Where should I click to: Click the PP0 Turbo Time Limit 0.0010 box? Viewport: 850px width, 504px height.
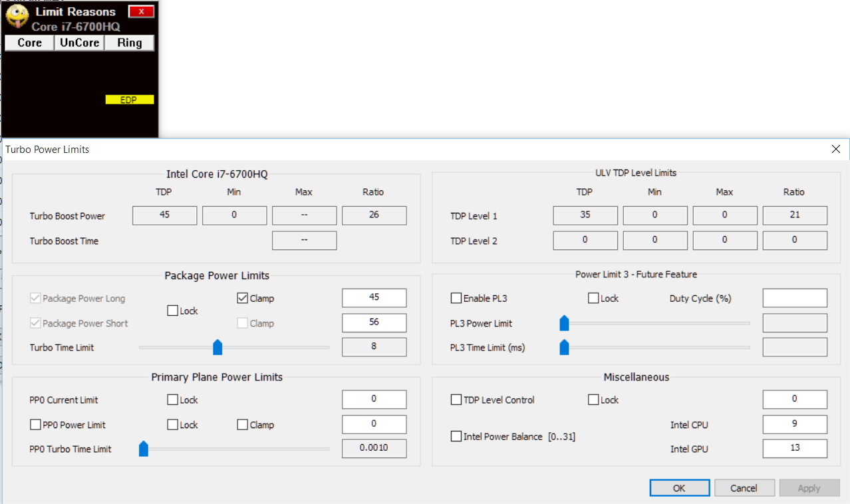point(374,448)
